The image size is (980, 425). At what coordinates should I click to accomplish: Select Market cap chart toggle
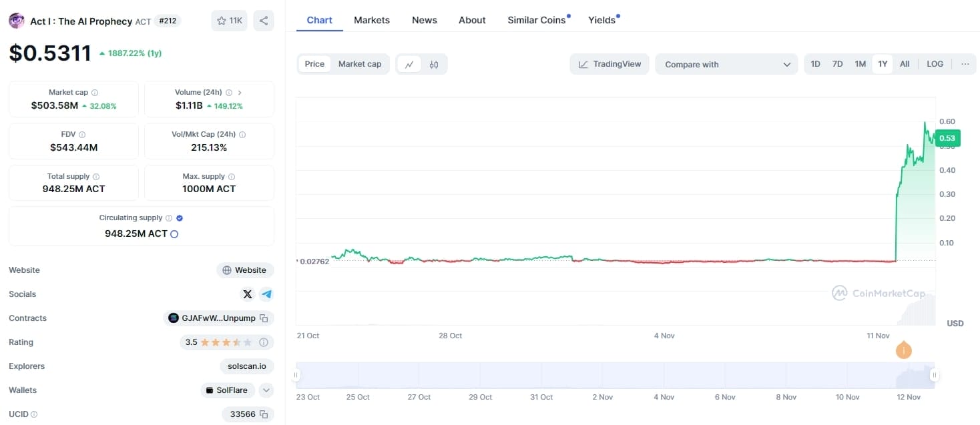(360, 64)
